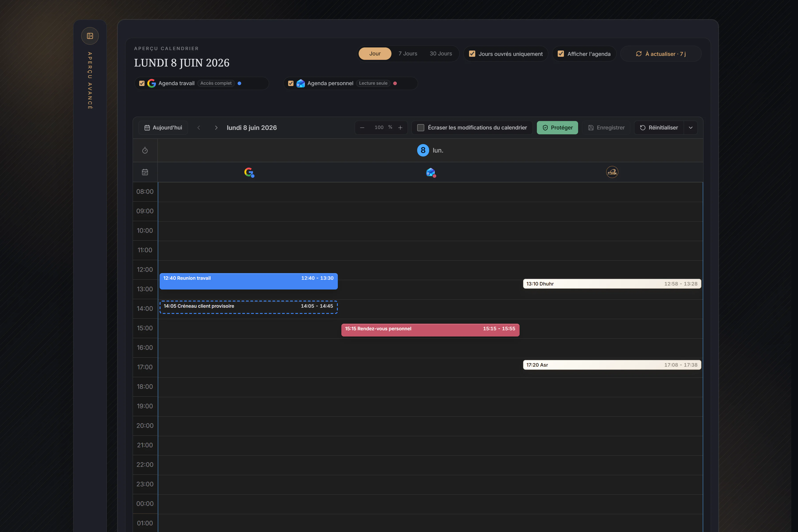Open the vertical Aperçu avancé tab
This screenshot has height=532, width=798.
pyautogui.click(x=90, y=80)
